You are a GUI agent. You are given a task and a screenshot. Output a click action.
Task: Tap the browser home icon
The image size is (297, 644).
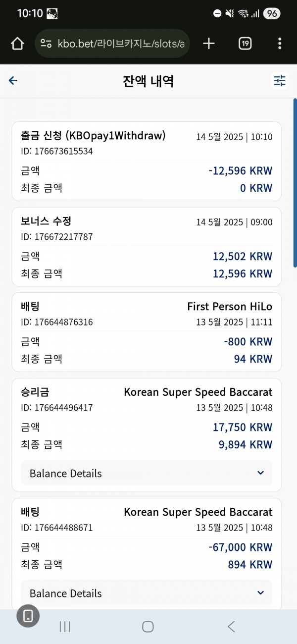[17, 44]
